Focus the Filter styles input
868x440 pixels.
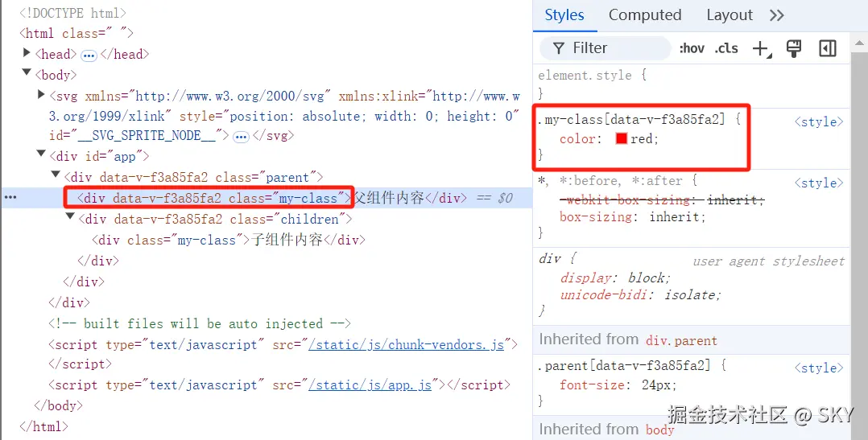click(606, 48)
